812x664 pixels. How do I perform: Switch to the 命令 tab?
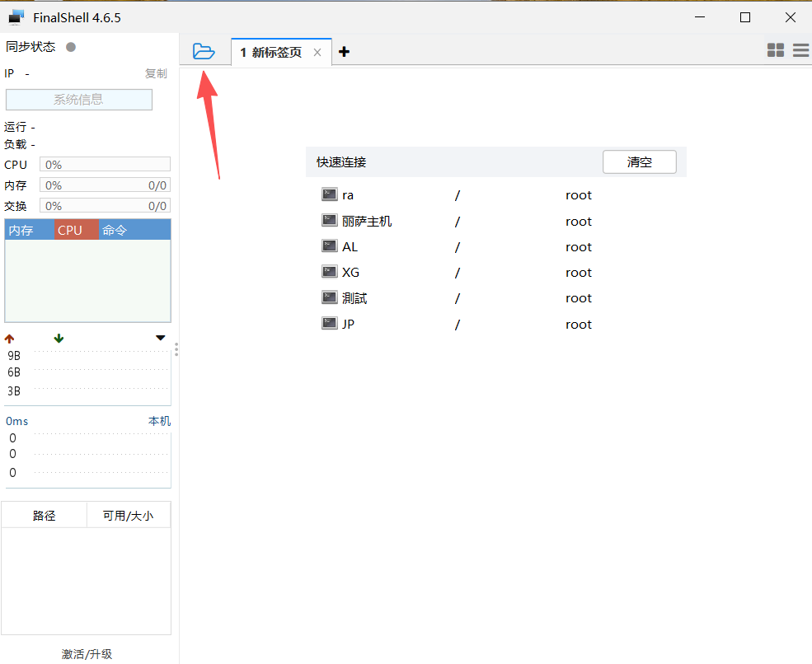point(114,229)
